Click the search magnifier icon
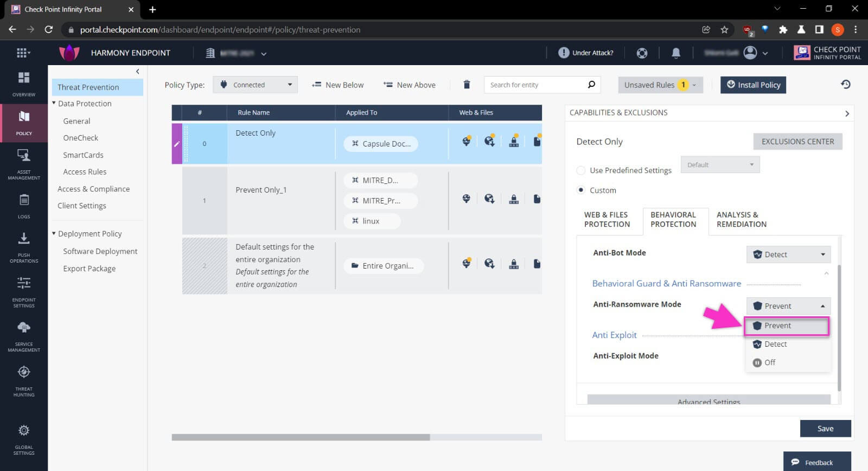The height and width of the screenshot is (471, 868). tap(591, 85)
